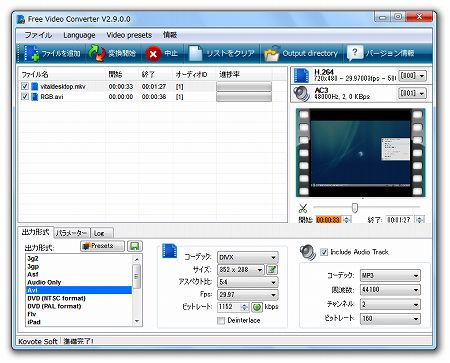Click the custom size edit icon next to 352 x 288
The image size is (450, 363).
click(x=272, y=269)
